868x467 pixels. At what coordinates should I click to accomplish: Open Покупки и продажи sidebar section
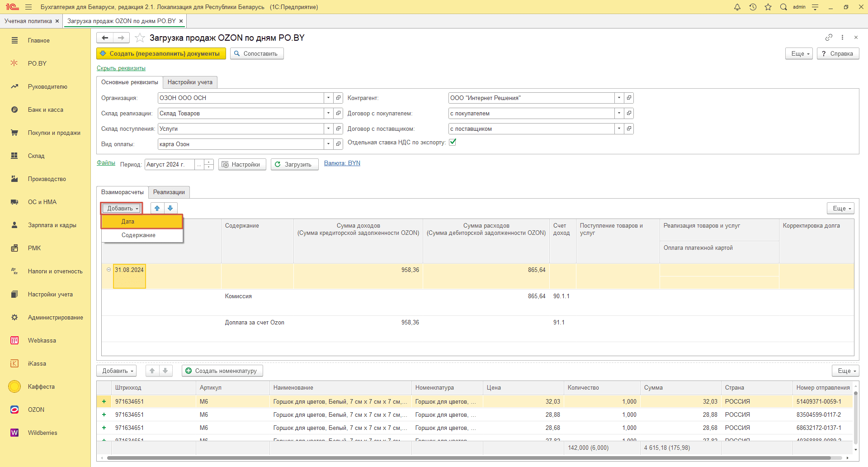(54, 133)
